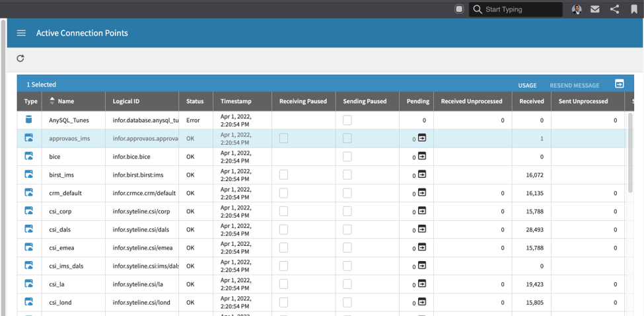Click infor.crmce.crm/default logical ID

(x=144, y=193)
